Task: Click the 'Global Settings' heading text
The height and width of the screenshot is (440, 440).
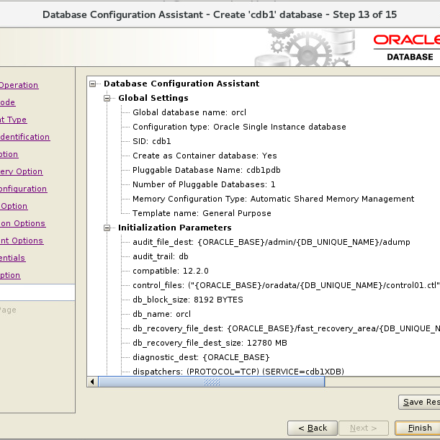Action: point(153,98)
